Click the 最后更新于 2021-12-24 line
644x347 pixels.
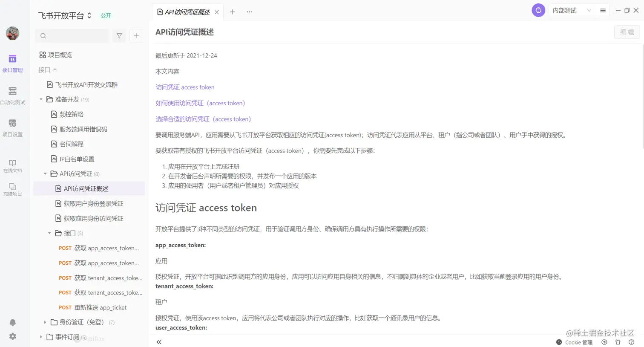pyautogui.click(x=186, y=55)
